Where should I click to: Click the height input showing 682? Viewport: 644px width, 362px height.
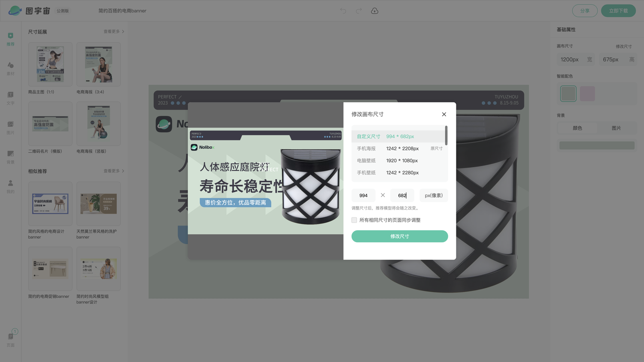pos(402,196)
